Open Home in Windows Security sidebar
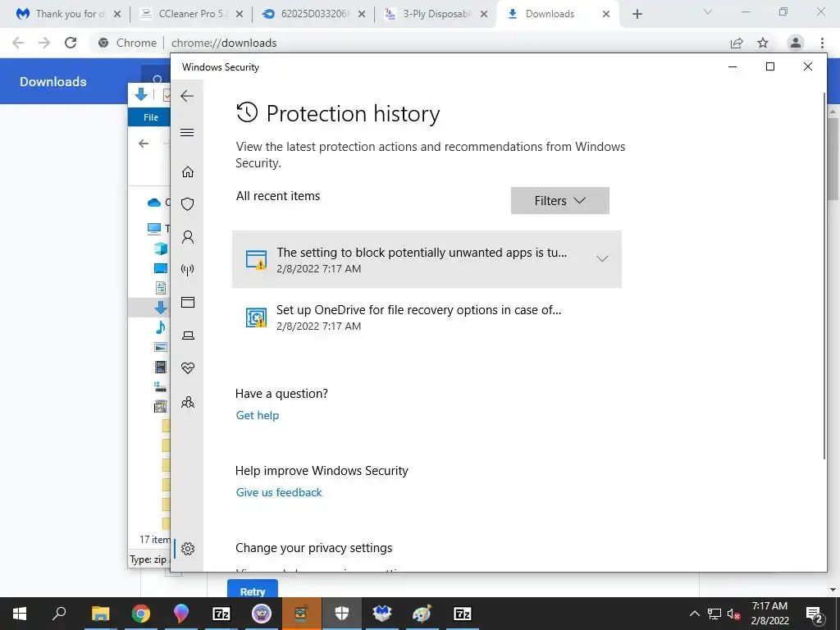840x630 pixels. point(188,172)
